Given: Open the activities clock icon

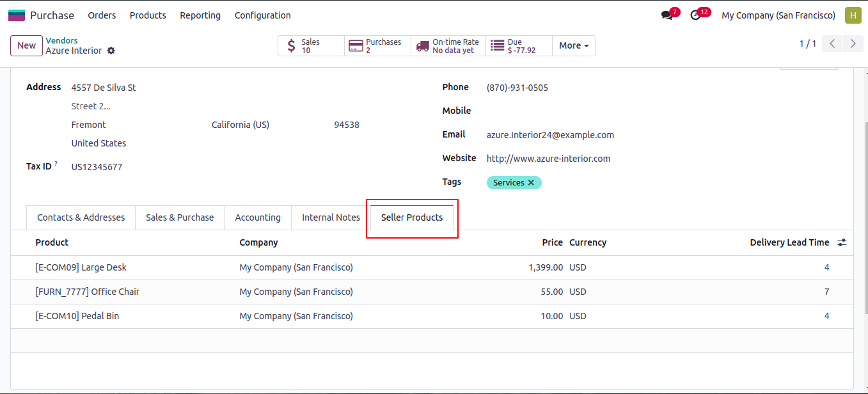Looking at the screenshot, I should pyautogui.click(x=696, y=15).
